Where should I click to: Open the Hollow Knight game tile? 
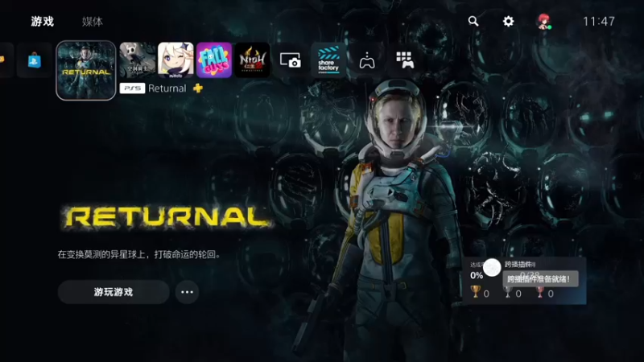click(x=137, y=60)
